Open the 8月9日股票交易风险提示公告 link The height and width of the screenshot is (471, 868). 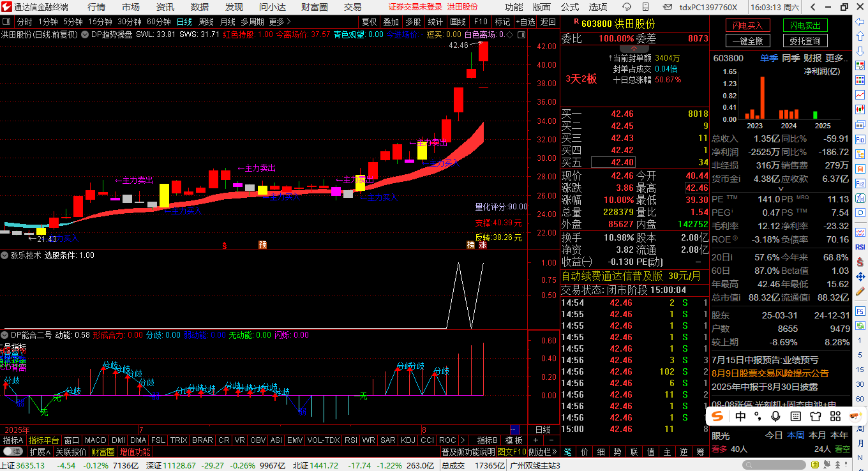click(770, 373)
